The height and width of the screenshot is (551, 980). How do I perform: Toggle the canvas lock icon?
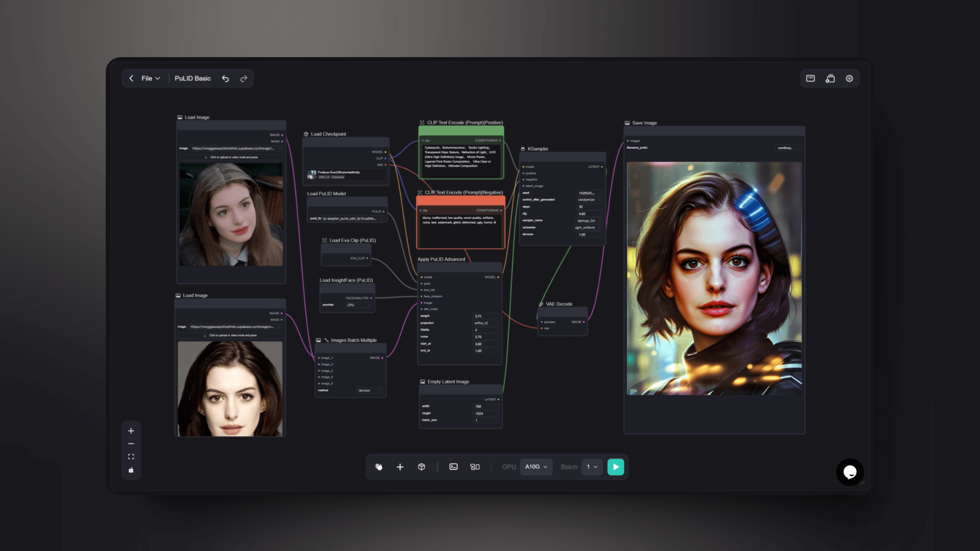(x=131, y=470)
